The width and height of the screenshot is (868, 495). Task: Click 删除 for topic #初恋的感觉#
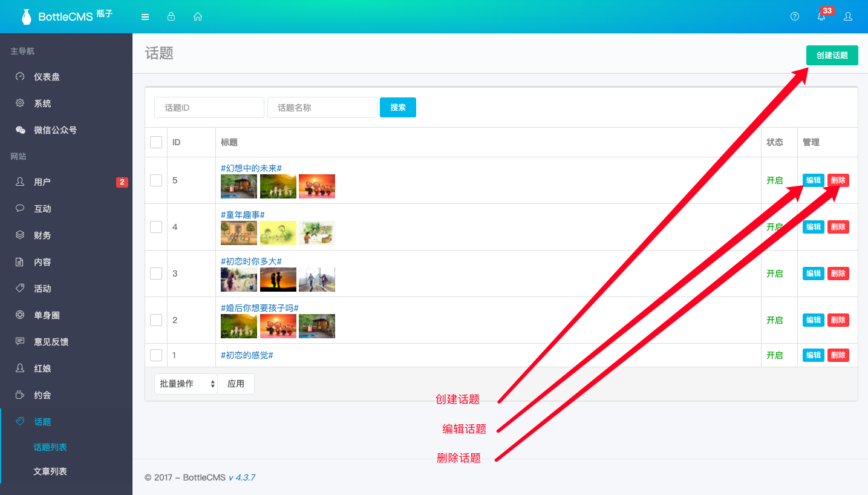838,355
